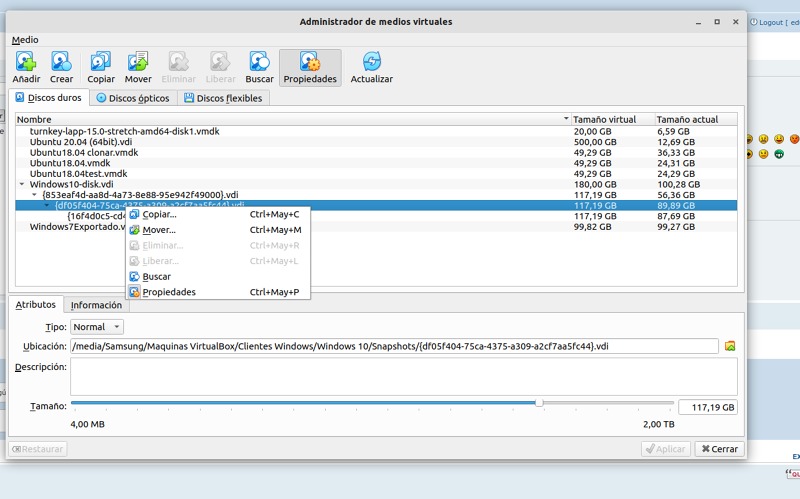Image resolution: width=800 pixels, height=499 pixels.
Task: Click the folder icon beside Ubicación field
Action: tap(730, 346)
